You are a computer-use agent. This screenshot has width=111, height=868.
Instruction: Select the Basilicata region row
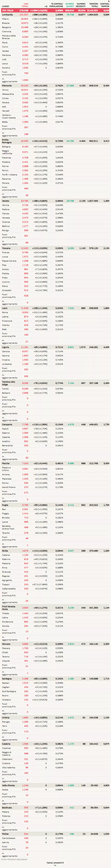(56, 808)
